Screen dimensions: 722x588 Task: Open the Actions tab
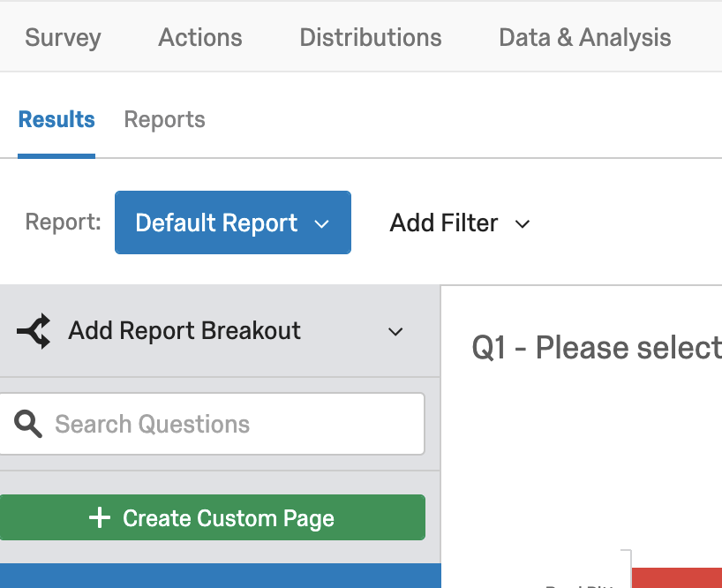[x=200, y=38]
